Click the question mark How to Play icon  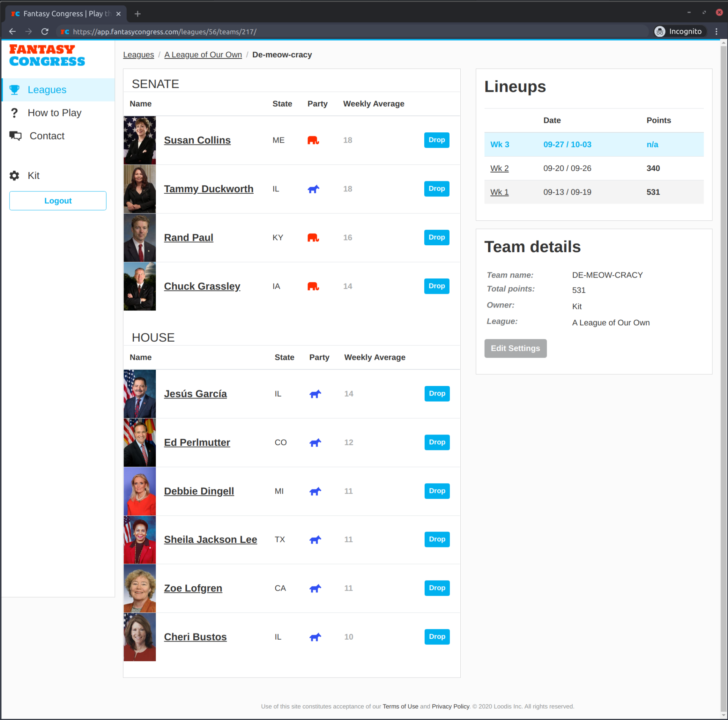pos(14,113)
